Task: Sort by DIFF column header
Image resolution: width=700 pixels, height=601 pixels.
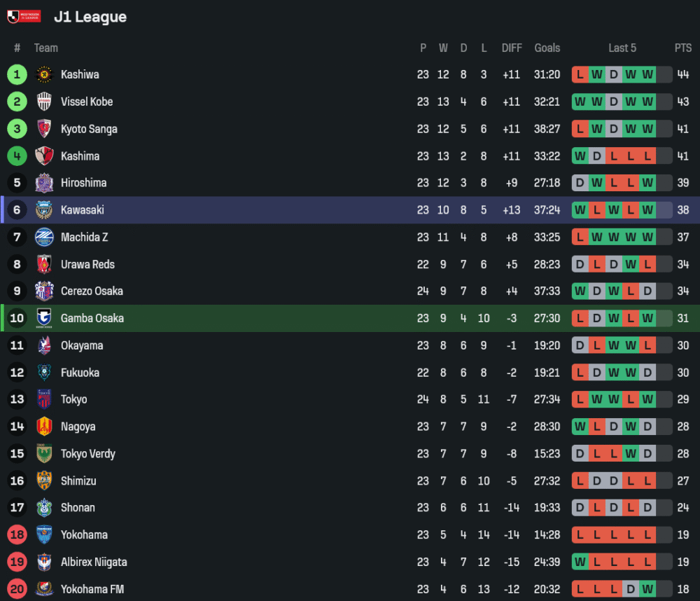Action: coord(512,48)
